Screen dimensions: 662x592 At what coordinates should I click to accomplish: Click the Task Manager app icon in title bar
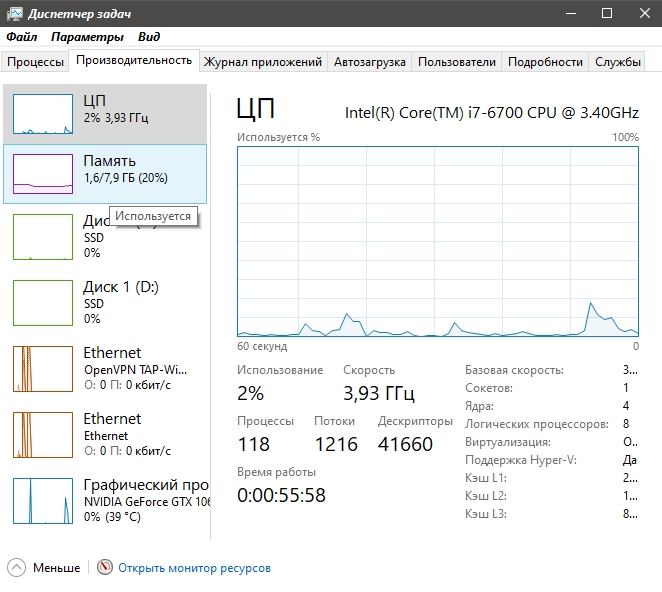(13, 14)
